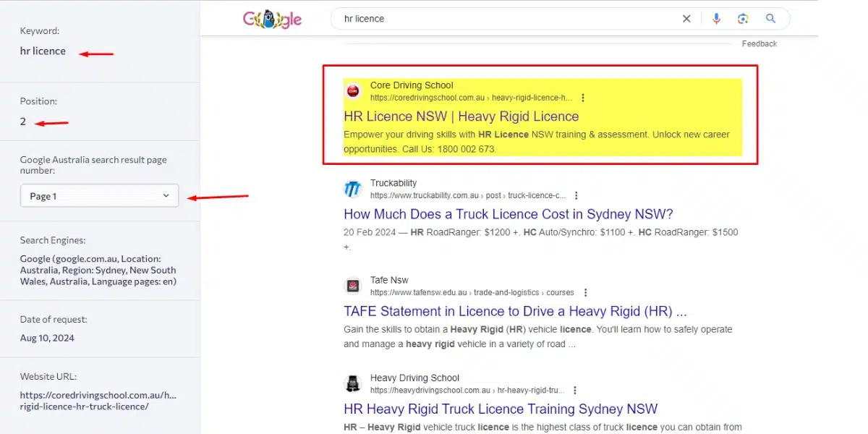Click the Core Driving School favicon
The width and height of the screenshot is (868, 434).
[x=353, y=91]
